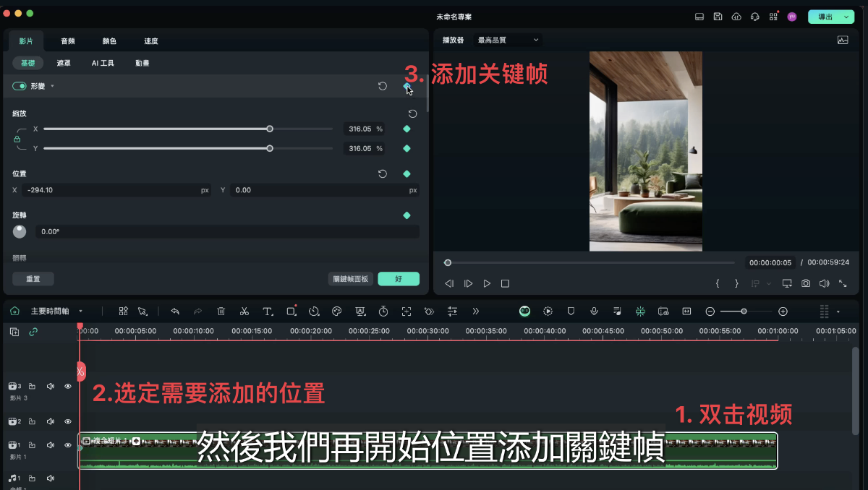The width and height of the screenshot is (868, 490).
Task: Split the clip with the scissors tool
Action: pyautogui.click(x=244, y=311)
